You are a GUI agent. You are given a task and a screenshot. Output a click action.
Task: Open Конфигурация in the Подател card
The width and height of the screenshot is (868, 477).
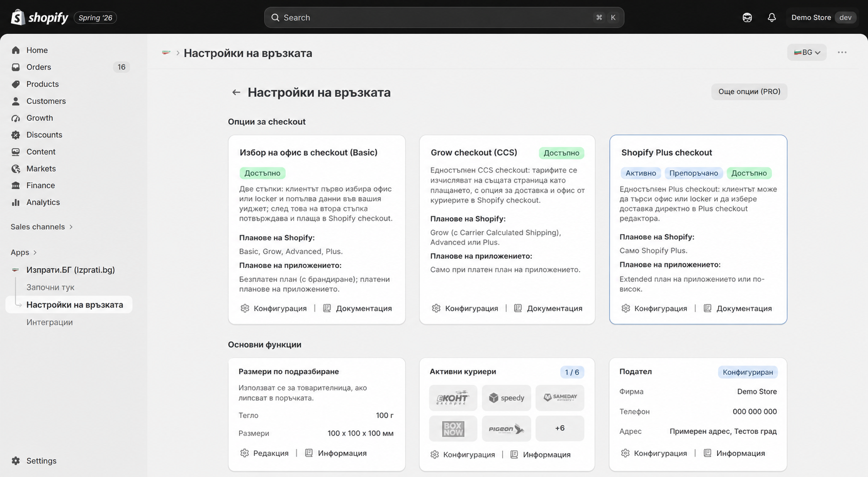click(x=654, y=453)
